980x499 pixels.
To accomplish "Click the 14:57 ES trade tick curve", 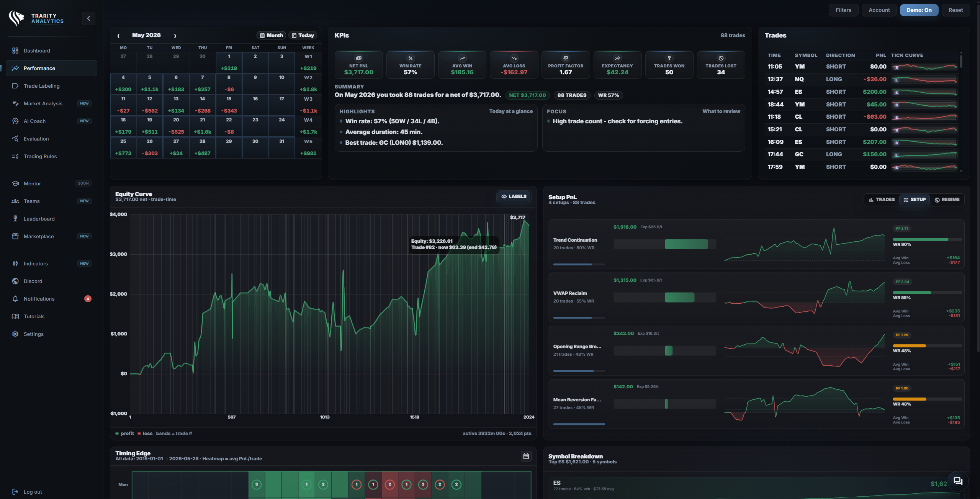I will click(924, 92).
